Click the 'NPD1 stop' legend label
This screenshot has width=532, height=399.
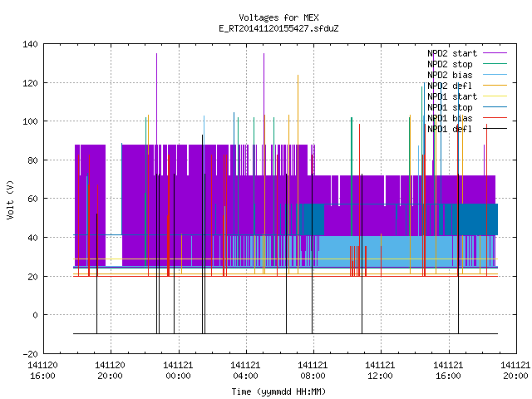coord(450,107)
